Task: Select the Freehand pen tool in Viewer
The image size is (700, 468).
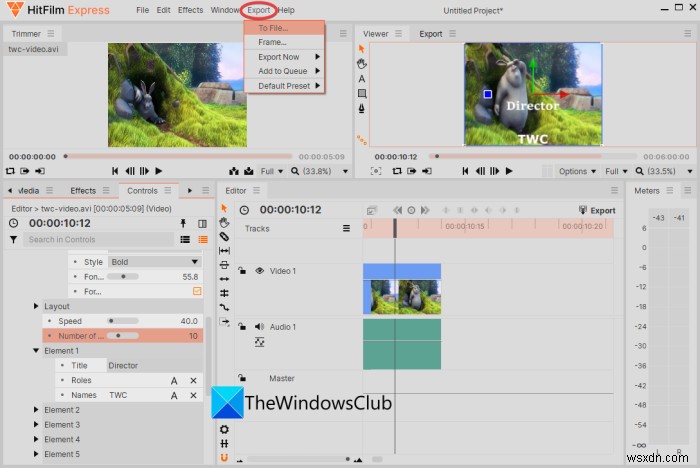Action: (x=362, y=109)
